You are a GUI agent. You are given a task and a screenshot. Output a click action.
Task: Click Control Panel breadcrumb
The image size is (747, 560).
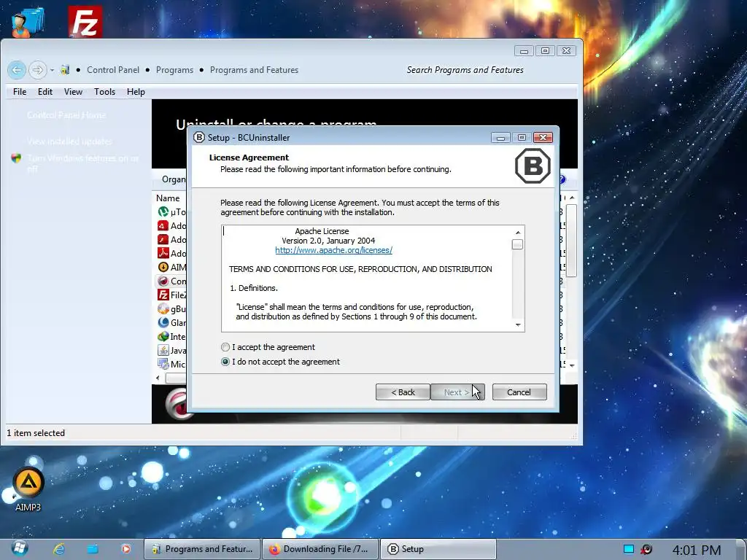tap(113, 70)
